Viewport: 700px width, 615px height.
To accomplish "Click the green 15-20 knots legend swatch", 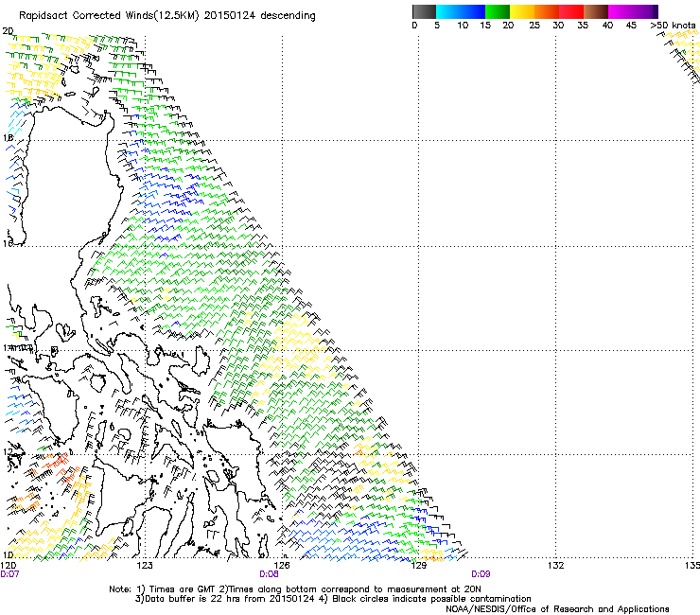I will [498, 11].
